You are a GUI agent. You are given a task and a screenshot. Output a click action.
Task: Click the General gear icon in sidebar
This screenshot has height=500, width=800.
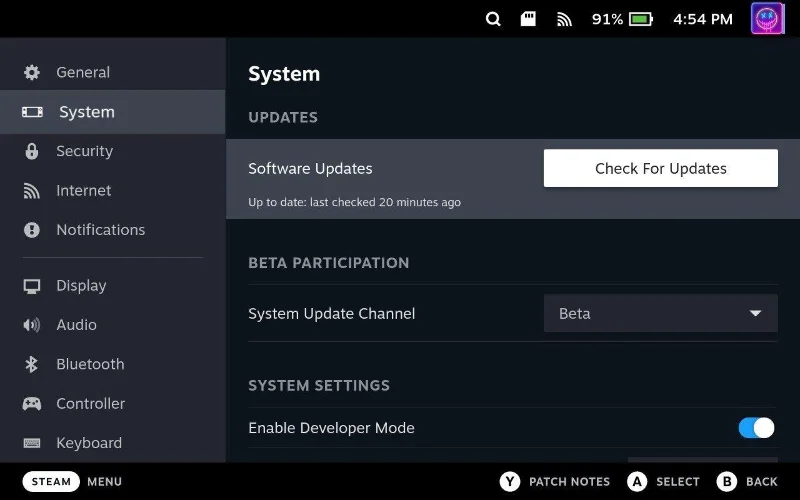[32, 72]
